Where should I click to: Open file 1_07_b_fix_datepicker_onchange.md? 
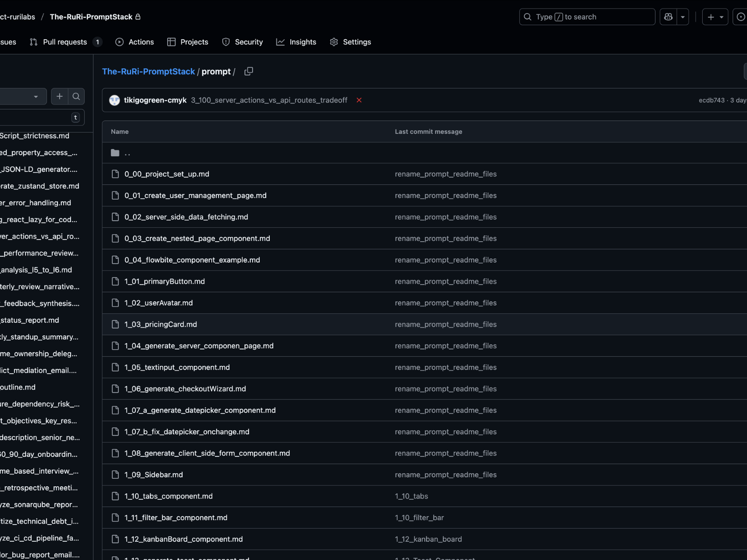(187, 432)
